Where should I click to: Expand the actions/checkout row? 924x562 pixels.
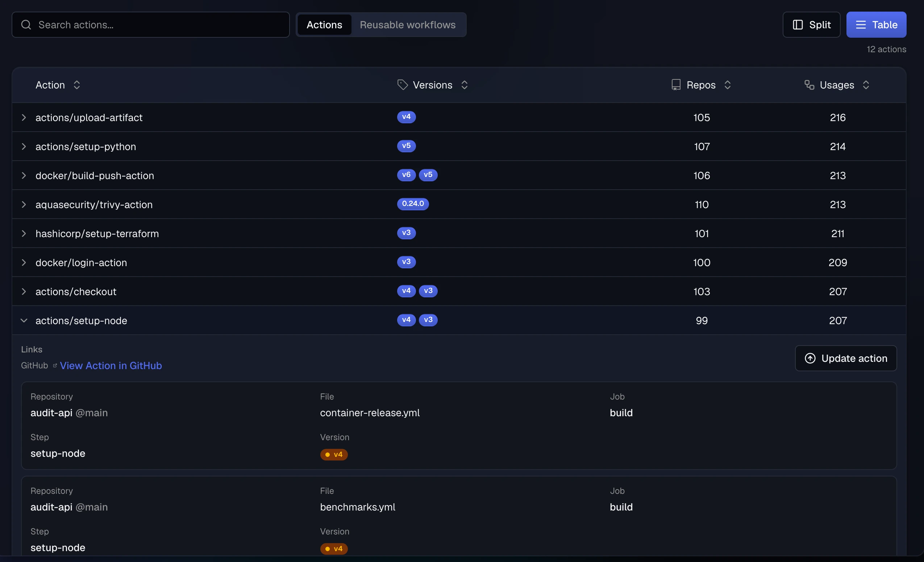click(x=24, y=292)
